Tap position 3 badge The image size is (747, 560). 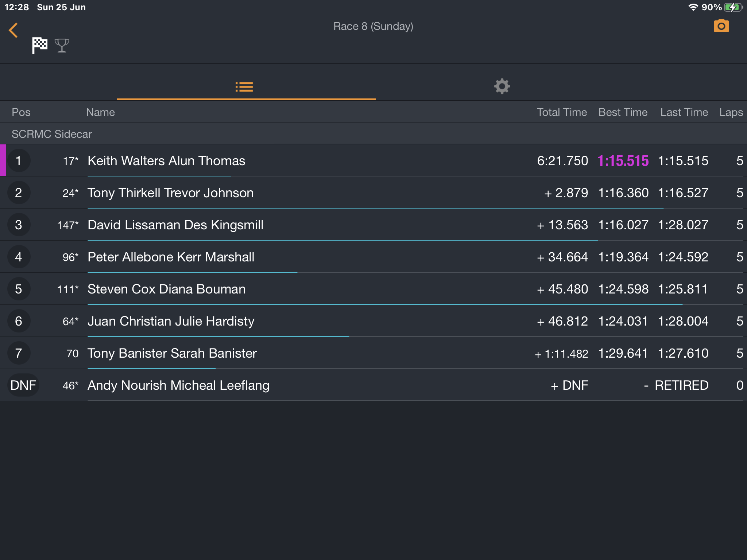[x=19, y=225]
